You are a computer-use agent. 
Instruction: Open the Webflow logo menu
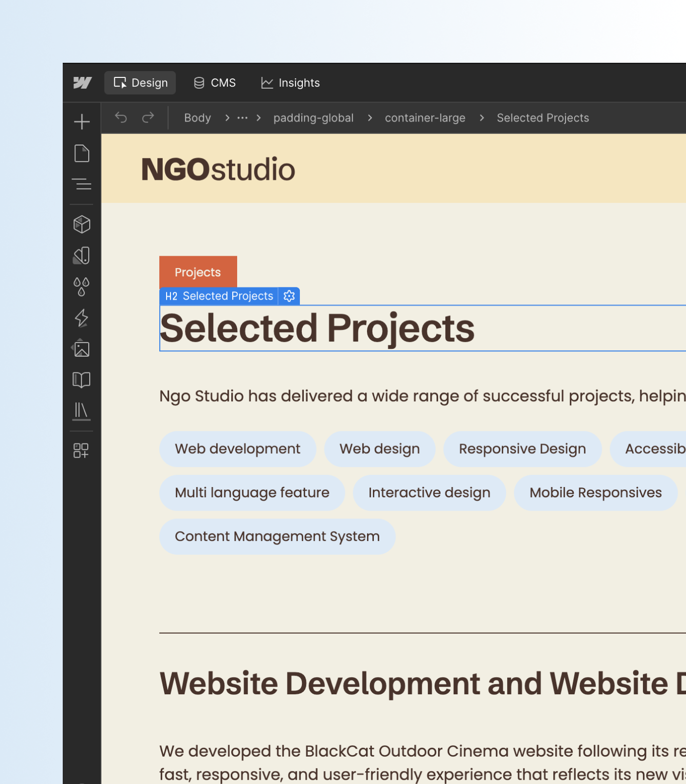82,83
